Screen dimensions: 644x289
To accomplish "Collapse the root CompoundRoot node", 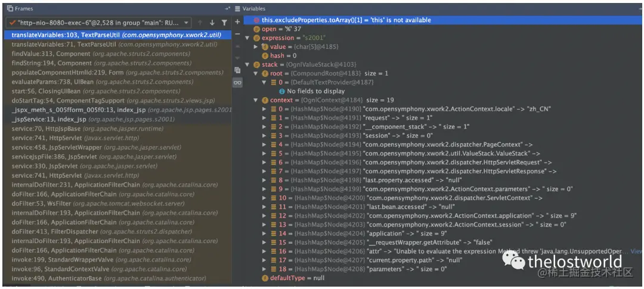I will click(256, 73).
